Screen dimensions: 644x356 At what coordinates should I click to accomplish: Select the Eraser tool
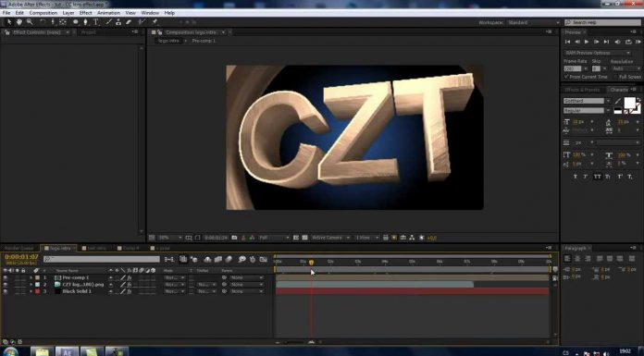pos(129,22)
